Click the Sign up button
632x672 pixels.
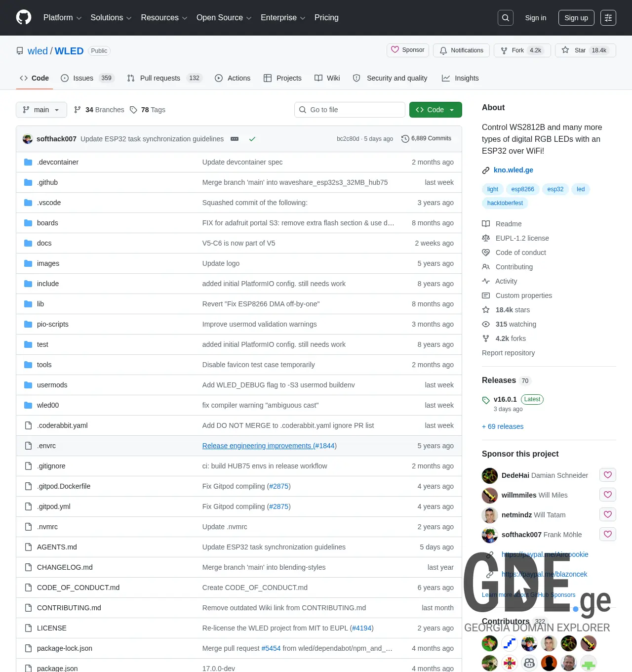click(576, 18)
